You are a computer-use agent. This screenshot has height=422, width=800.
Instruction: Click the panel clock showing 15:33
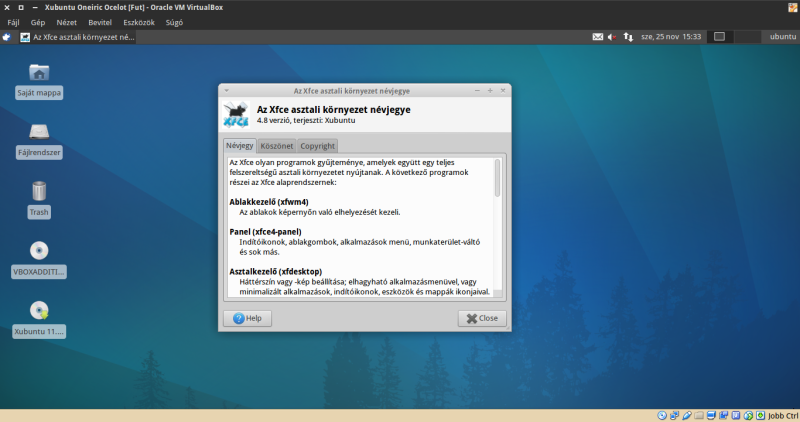671,37
